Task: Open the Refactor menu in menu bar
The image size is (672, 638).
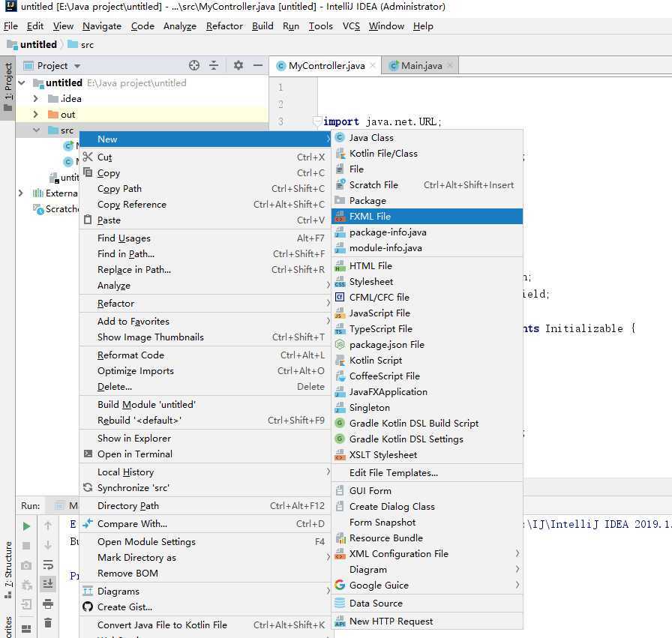Action: pyautogui.click(x=224, y=26)
